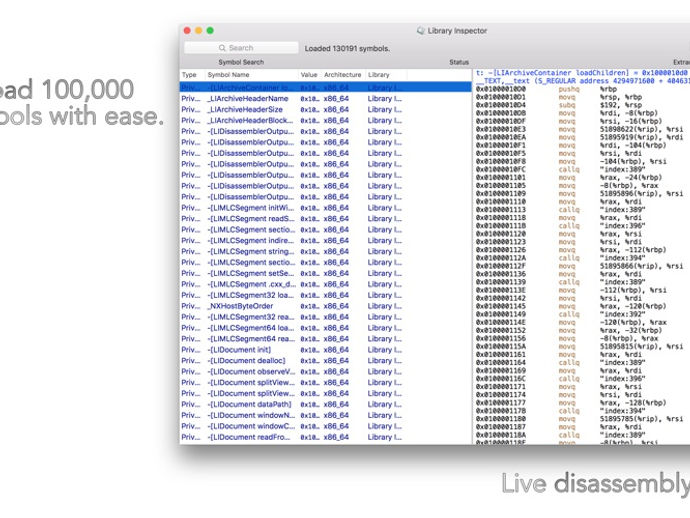The image size is (690, 518).
Task: Select the -[LIMLCSegment .cxx_d... symbol
Action: (326, 284)
